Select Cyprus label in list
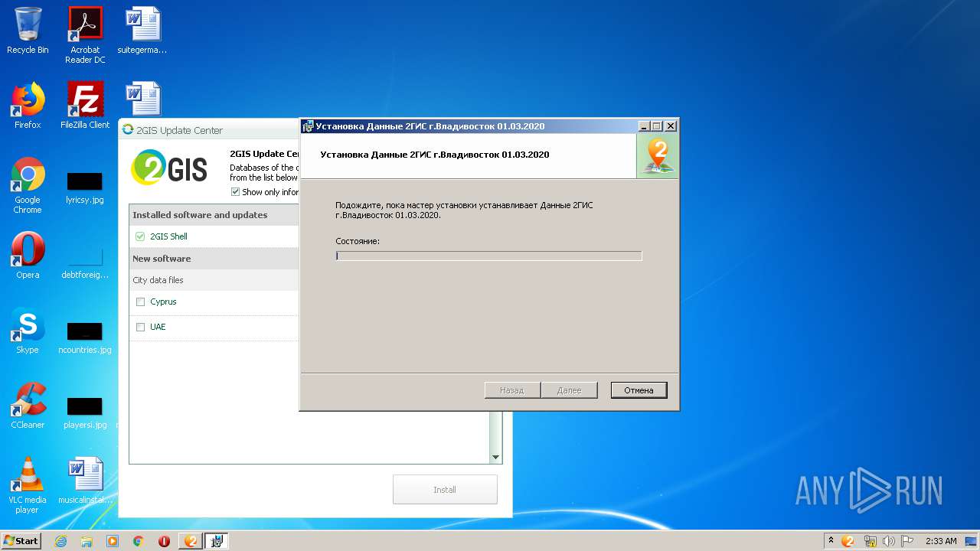 [x=163, y=302]
